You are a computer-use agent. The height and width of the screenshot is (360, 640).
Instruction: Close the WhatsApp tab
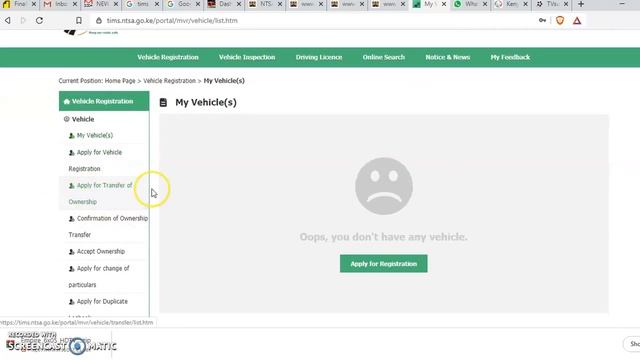484,4
